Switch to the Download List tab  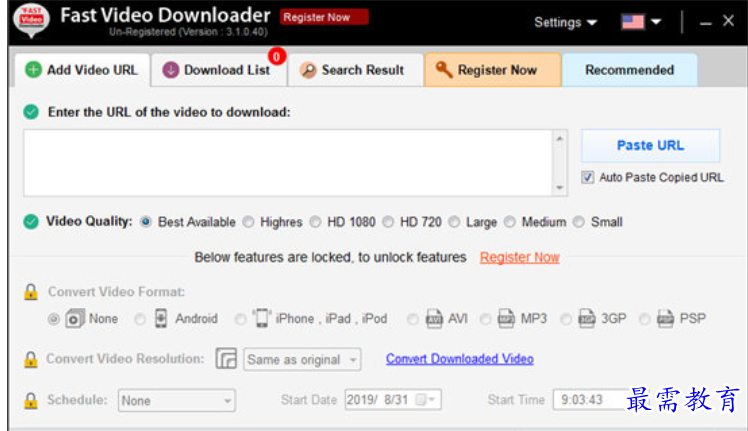coord(219,70)
